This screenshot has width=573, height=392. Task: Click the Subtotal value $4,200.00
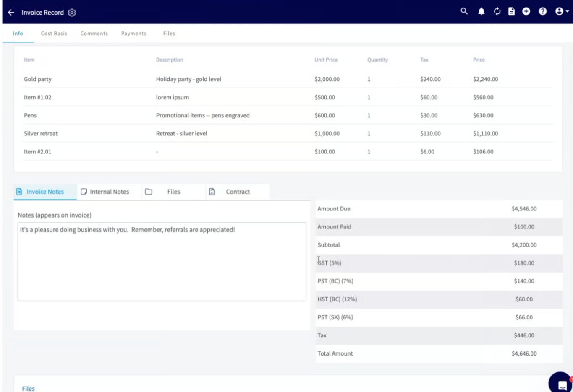tap(524, 245)
